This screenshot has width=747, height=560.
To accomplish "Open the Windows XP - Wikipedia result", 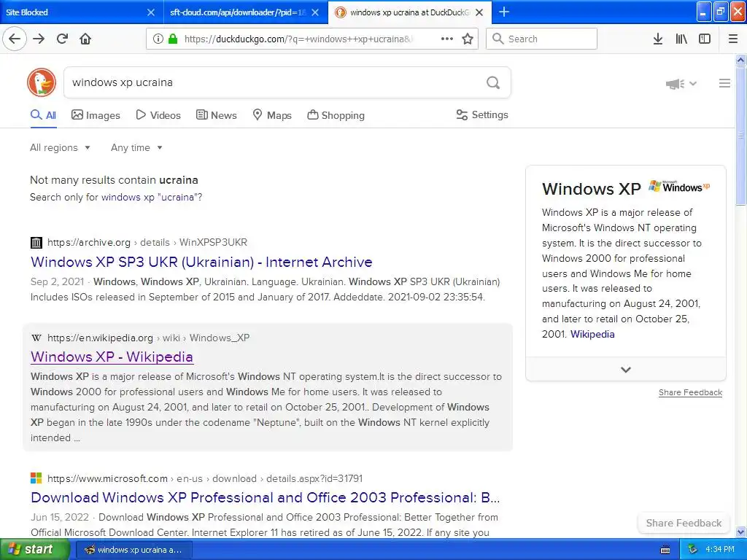I will [112, 357].
